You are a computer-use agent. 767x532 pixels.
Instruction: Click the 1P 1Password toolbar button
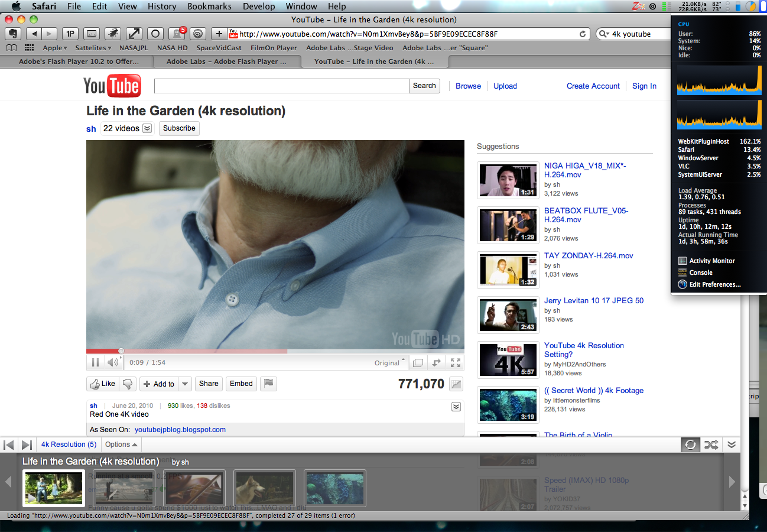pyautogui.click(x=70, y=34)
